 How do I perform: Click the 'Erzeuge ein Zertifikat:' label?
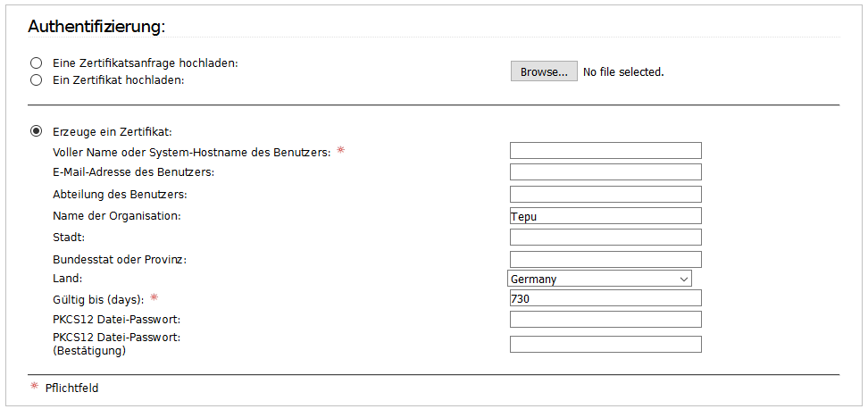coord(113,132)
